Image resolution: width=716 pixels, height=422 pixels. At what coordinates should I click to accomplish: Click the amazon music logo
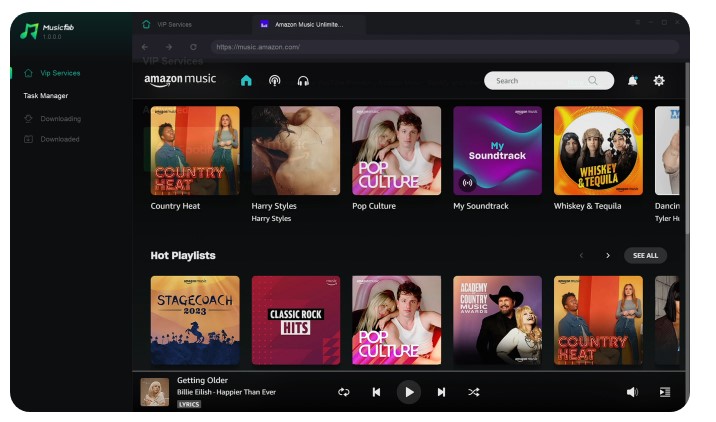coord(180,80)
